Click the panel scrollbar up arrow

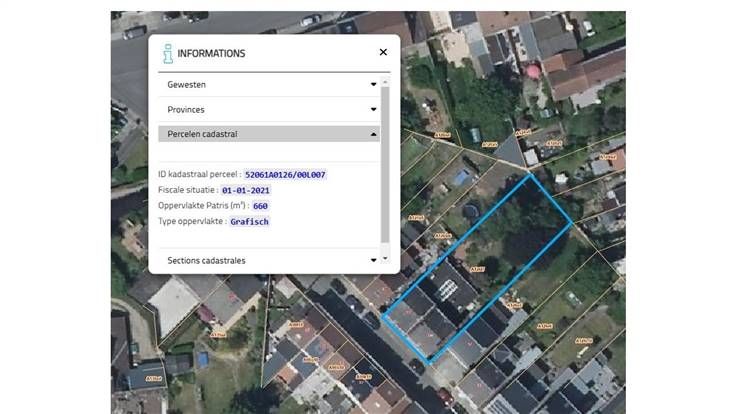(386, 77)
